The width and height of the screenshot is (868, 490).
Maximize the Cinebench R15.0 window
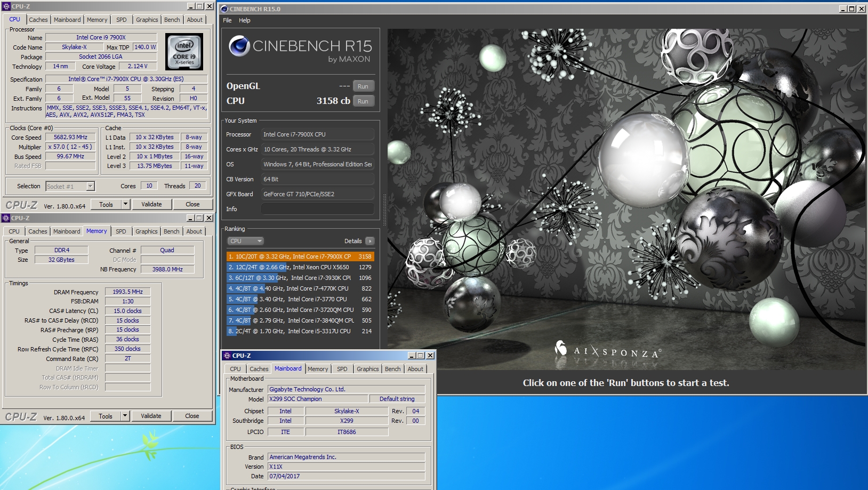point(852,9)
